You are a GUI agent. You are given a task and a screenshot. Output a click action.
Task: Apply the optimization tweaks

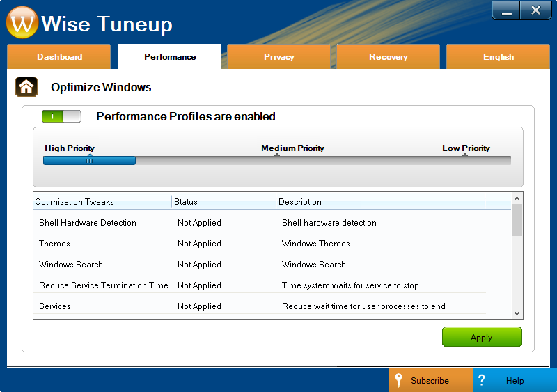coord(482,337)
